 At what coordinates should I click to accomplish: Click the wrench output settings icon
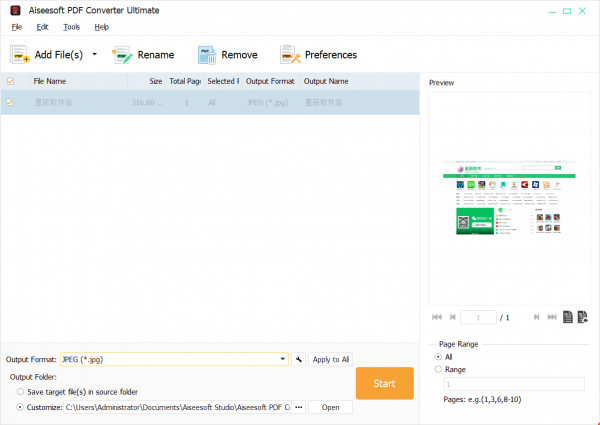click(298, 359)
